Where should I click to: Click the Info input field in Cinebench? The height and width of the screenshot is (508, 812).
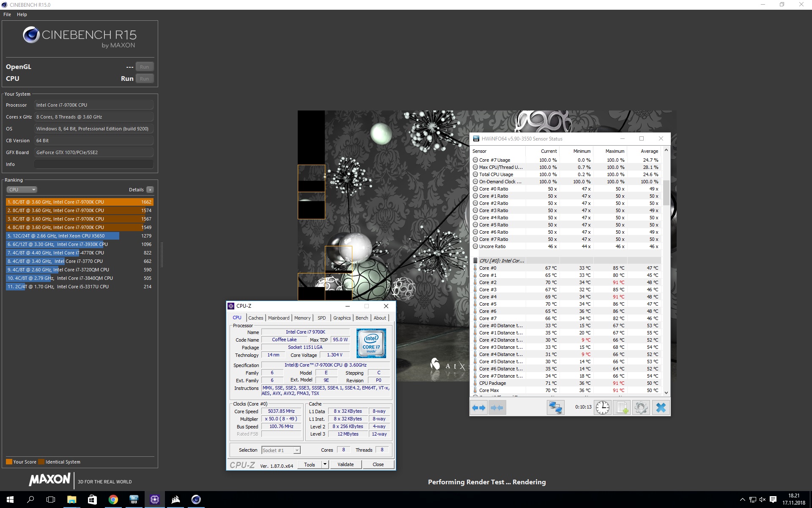94,164
